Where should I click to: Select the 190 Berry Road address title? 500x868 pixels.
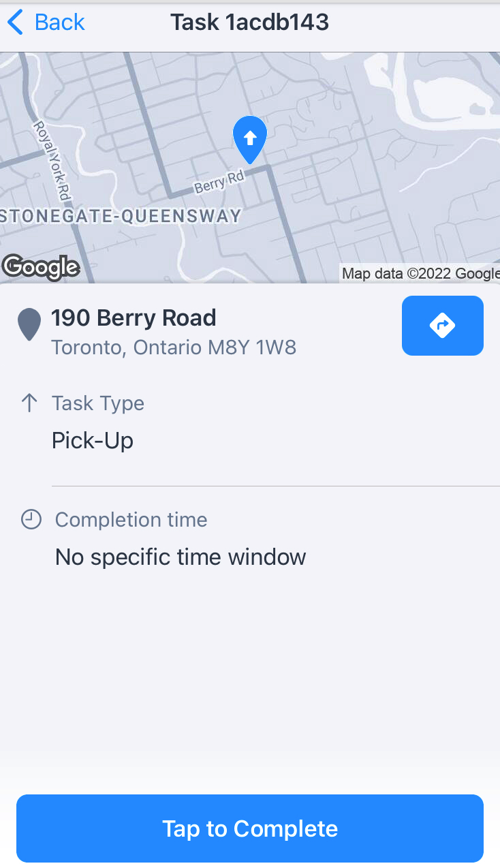(134, 317)
